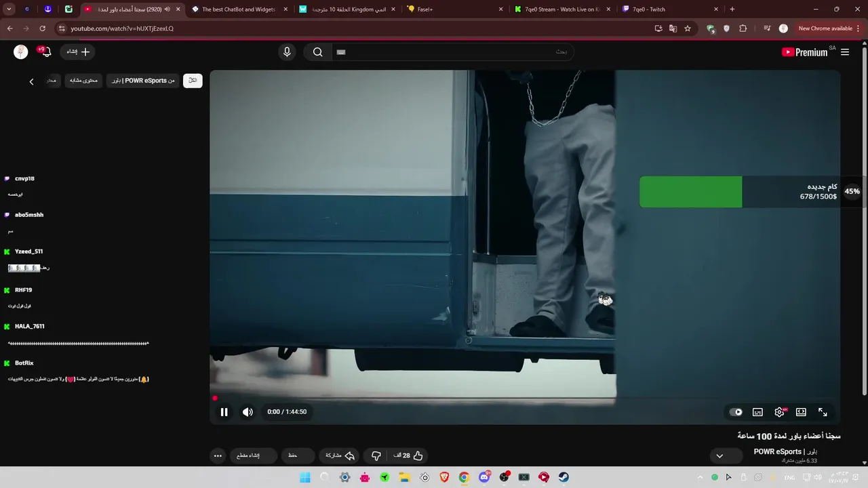The width and height of the screenshot is (868, 488).
Task: Open the translate page icon
Action: pyautogui.click(x=673, y=28)
